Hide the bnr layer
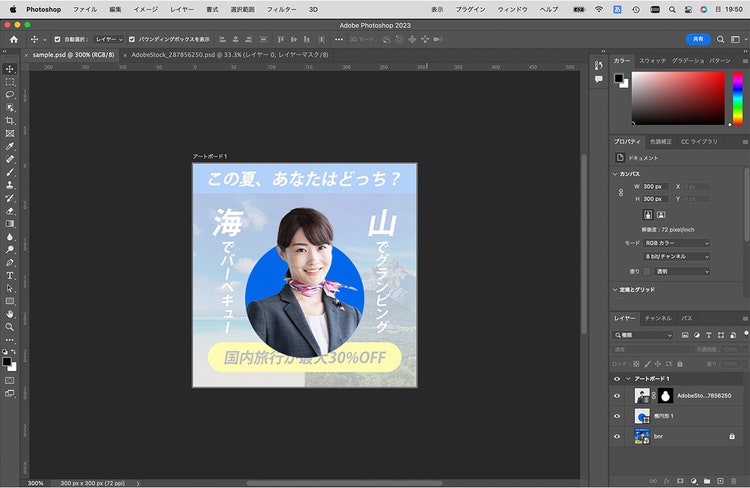The height and width of the screenshot is (488, 750). pyautogui.click(x=617, y=436)
